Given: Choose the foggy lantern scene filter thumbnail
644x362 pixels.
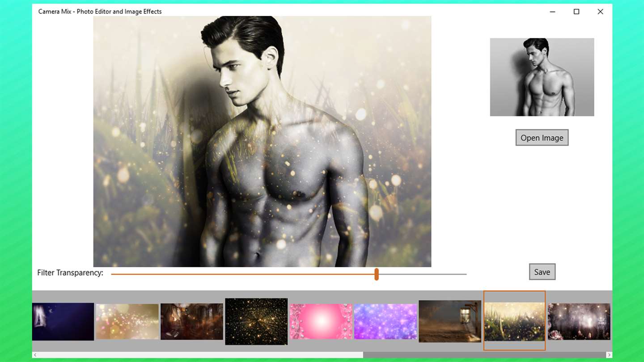Looking at the screenshot, I should (450, 321).
